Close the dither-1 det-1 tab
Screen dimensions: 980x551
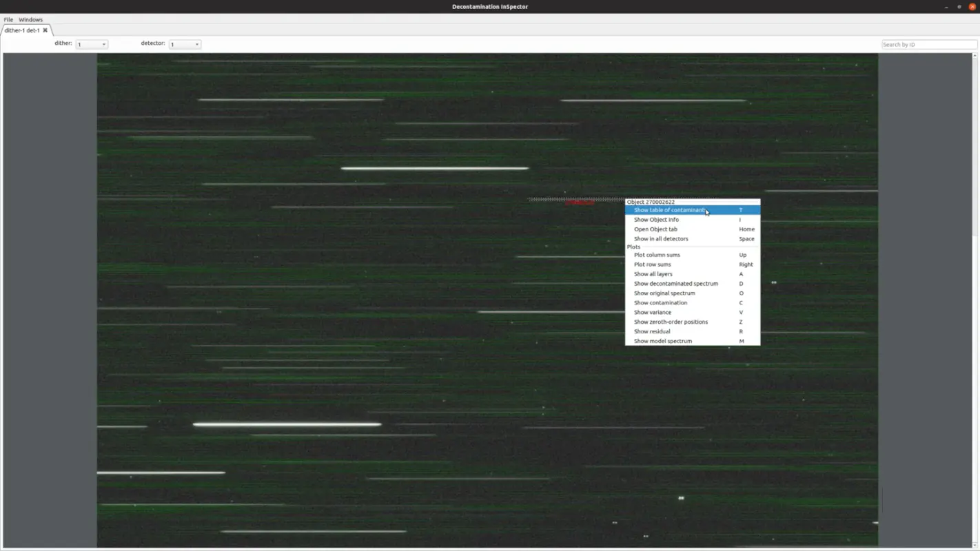click(45, 30)
